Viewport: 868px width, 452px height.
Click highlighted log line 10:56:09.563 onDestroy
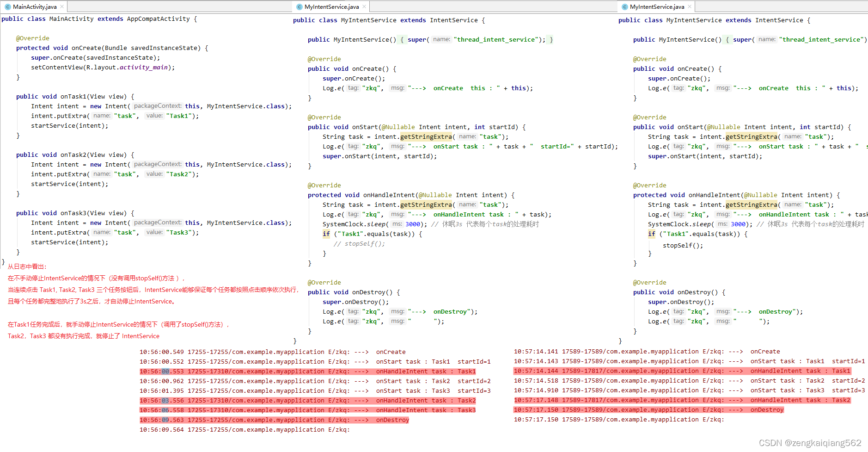click(x=275, y=420)
